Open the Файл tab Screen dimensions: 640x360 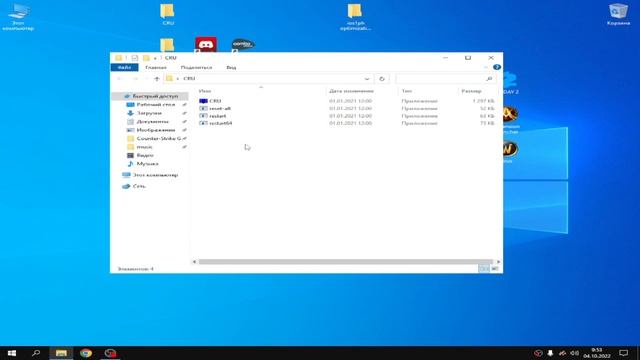coord(124,67)
